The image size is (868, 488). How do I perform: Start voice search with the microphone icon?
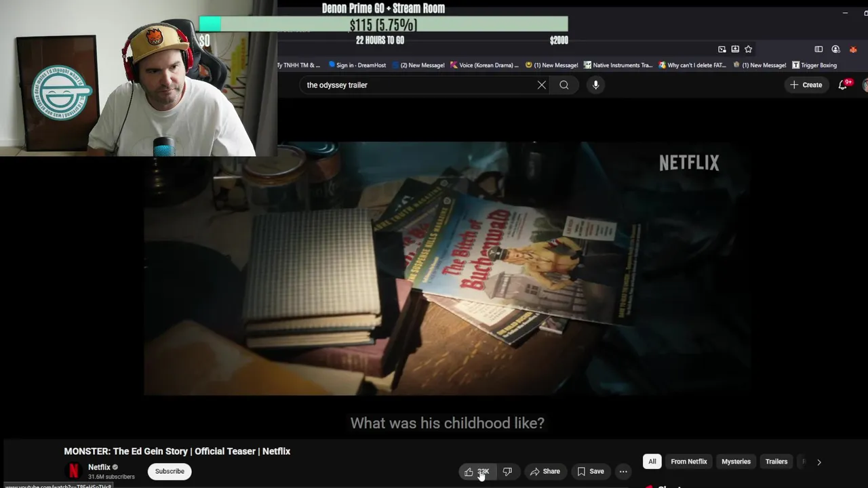coord(595,85)
